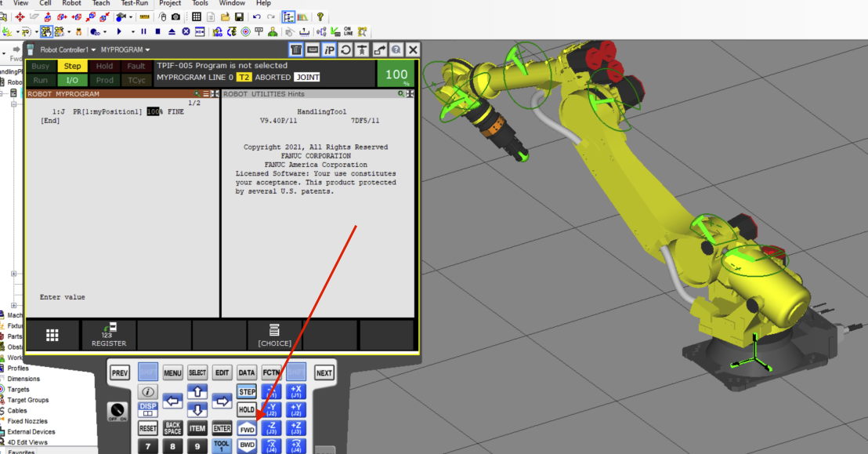Toggle the teach pendant OFF/ON switch
The image size is (868, 454).
(118, 412)
